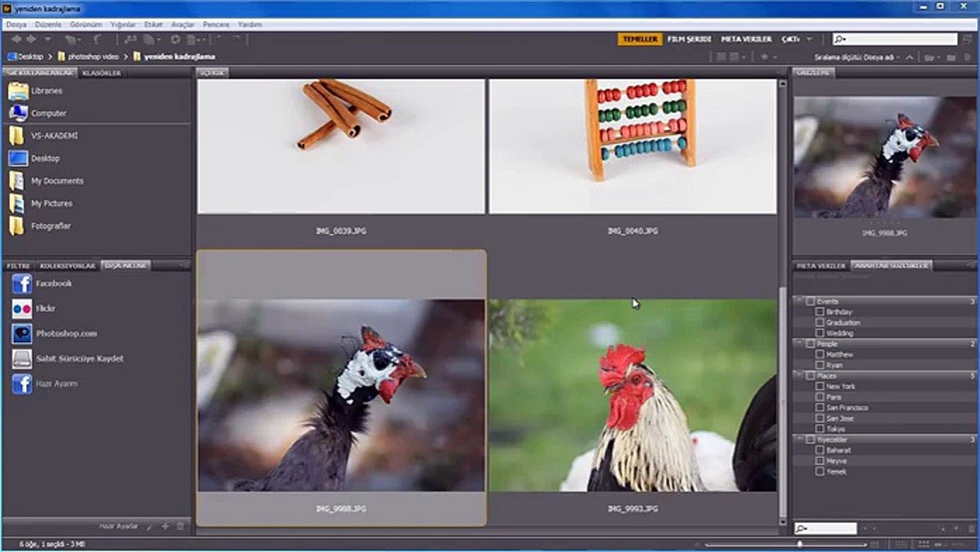
Task: Switch to the Film Şeridi workspace
Action: (x=689, y=39)
